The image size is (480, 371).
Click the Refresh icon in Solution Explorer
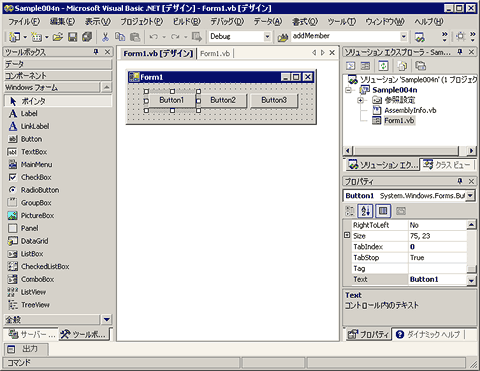[383, 66]
